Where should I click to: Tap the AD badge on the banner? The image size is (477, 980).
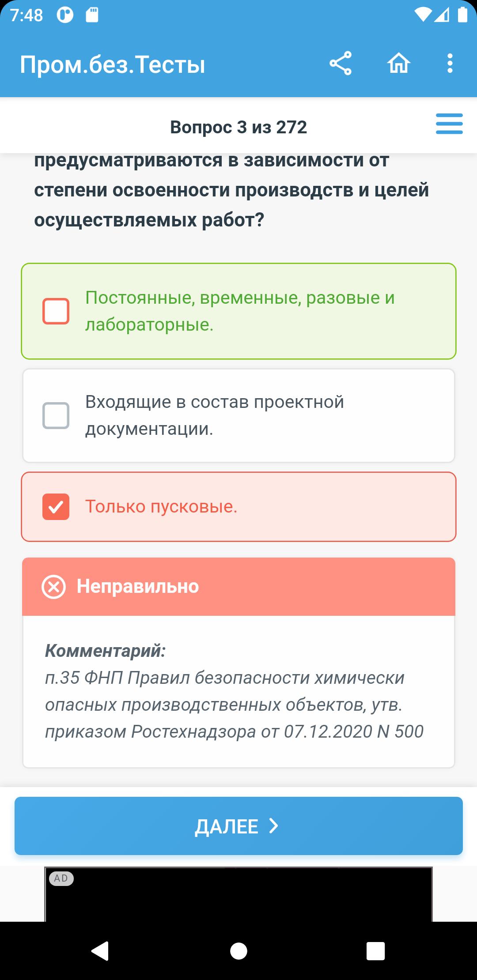61,878
